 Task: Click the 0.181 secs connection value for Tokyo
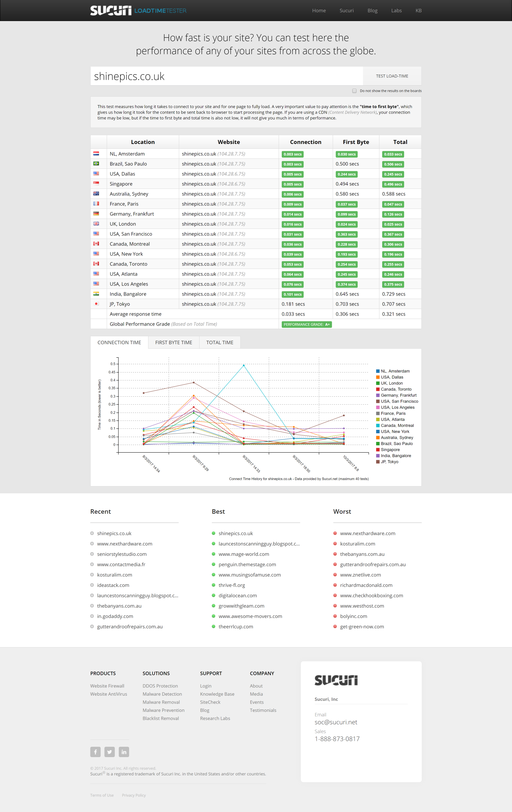(293, 304)
